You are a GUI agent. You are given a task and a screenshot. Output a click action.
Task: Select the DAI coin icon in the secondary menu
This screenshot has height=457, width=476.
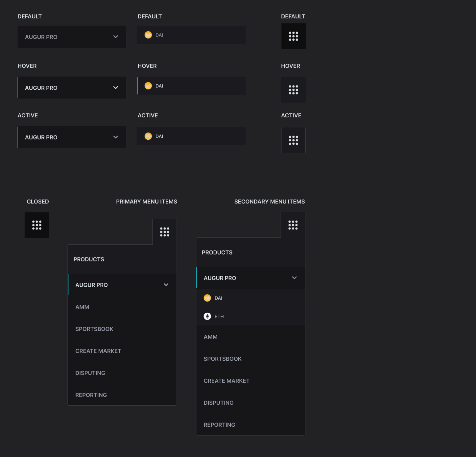click(207, 298)
